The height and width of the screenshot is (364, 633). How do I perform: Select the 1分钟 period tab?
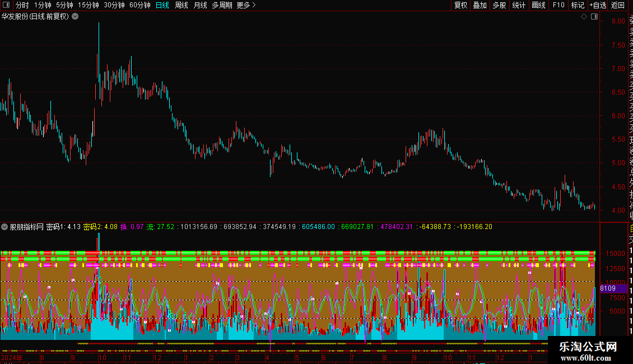pyautogui.click(x=43, y=5)
